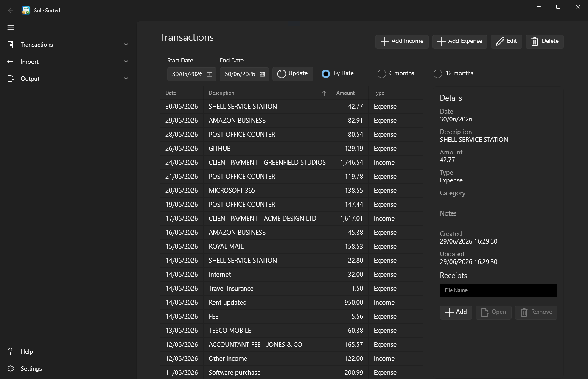
Task: Select the Other income transaction
Action: click(x=291, y=359)
